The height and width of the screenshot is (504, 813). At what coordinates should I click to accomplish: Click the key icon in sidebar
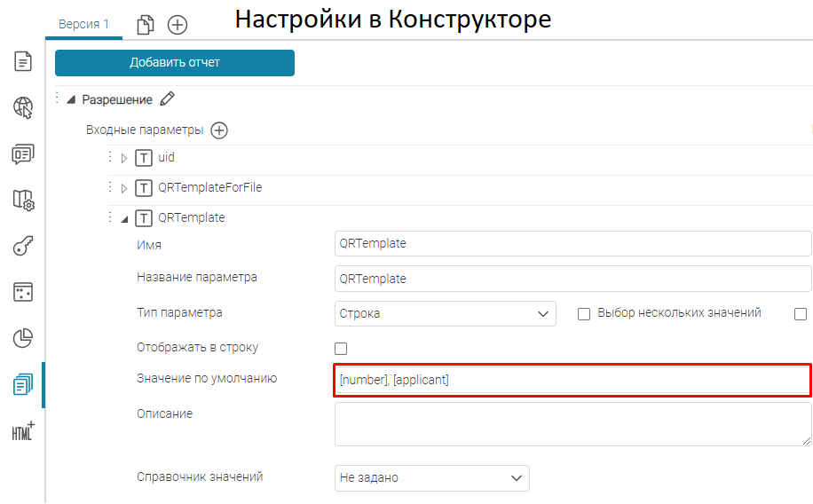(x=23, y=247)
